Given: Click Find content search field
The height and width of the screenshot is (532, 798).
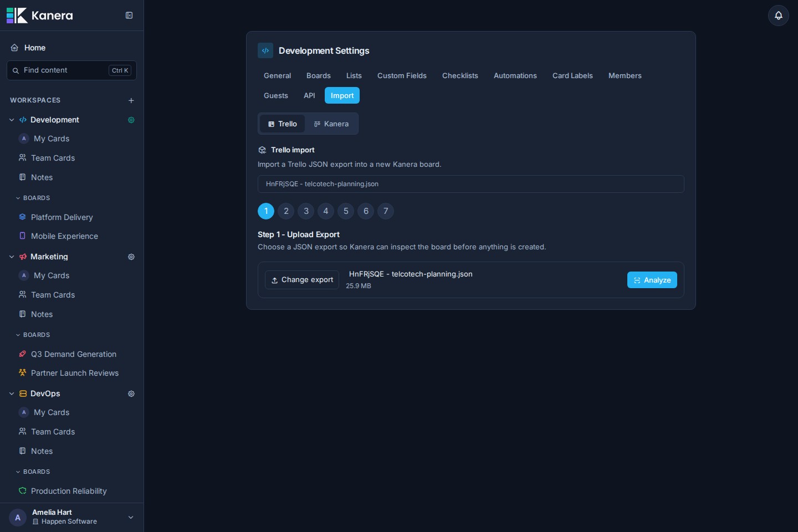Looking at the screenshot, I should (72, 70).
